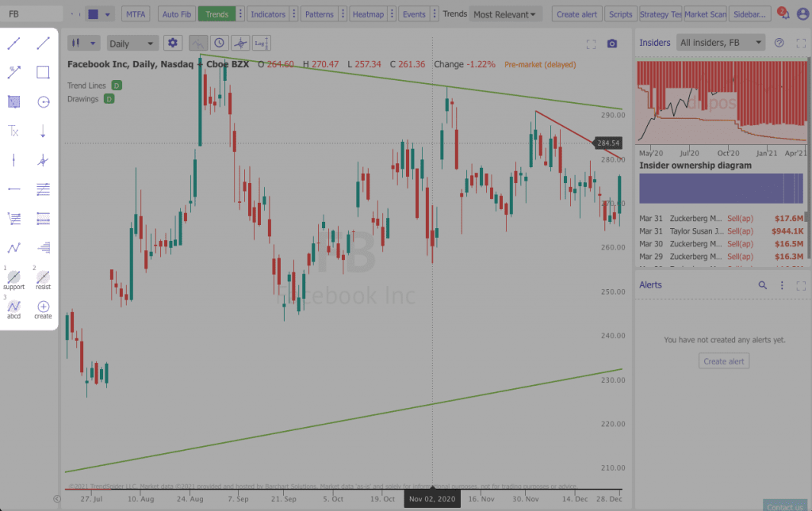Select the down arrow marker tool
The width and height of the screenshot is (812, 511).
pos(43,131)
